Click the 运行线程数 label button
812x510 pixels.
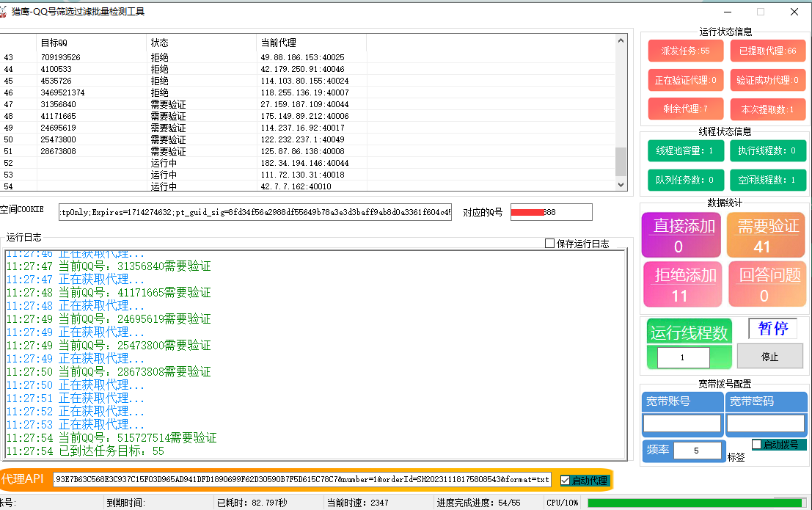690,332
